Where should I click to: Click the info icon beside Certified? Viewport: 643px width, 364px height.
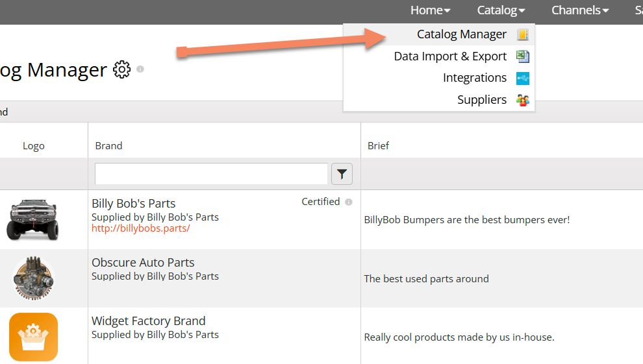349,202
